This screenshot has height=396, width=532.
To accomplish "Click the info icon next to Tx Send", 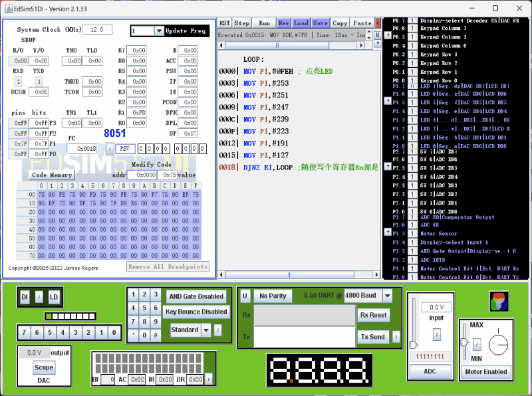I will click(x=396, y=337).
